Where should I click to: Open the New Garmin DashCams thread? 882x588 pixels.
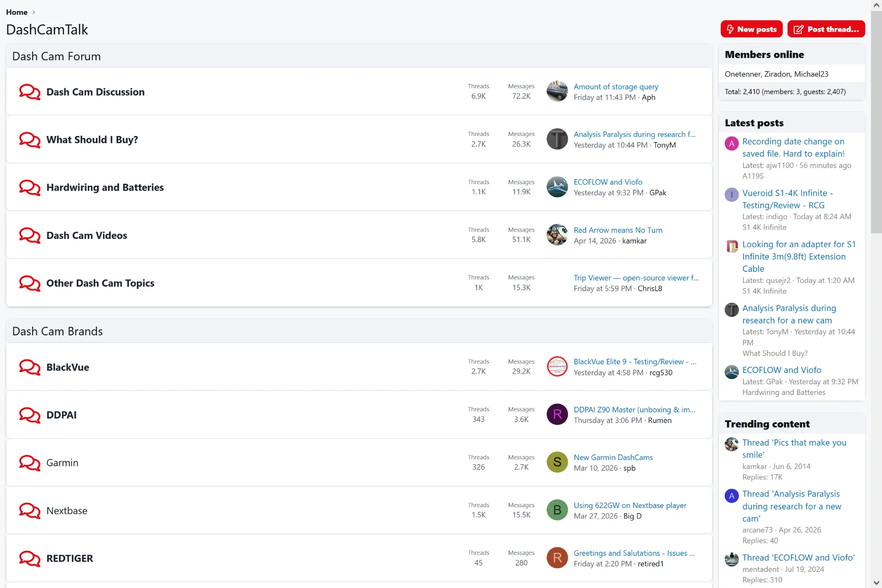pyautogui.click(x=613, y=457)
